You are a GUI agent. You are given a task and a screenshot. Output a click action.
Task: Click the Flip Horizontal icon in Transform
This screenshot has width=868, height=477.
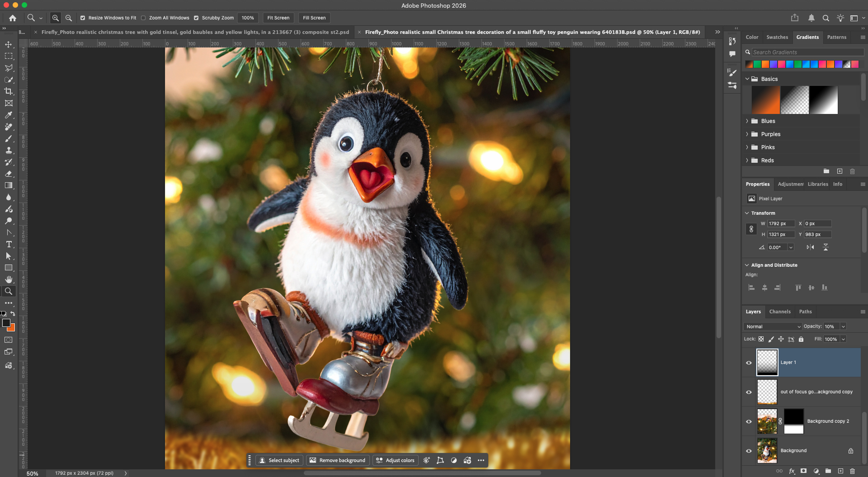pyautogui.click(x=810, y=247)
